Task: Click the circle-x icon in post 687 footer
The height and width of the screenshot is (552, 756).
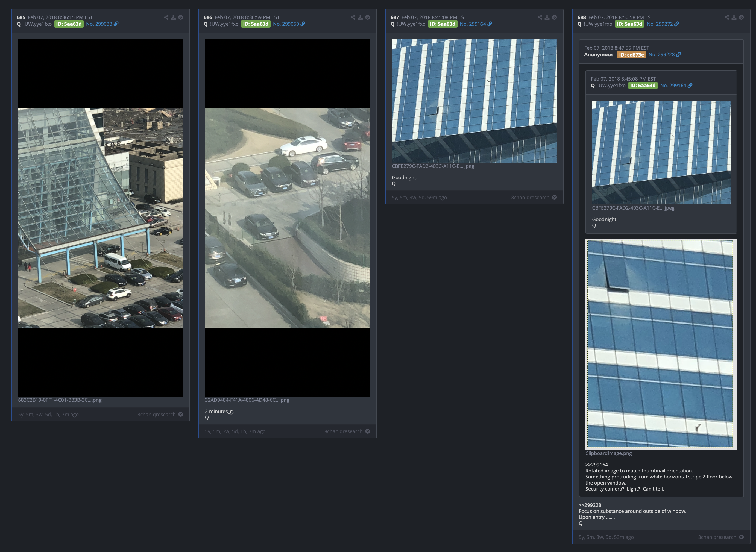Action: 554,198
